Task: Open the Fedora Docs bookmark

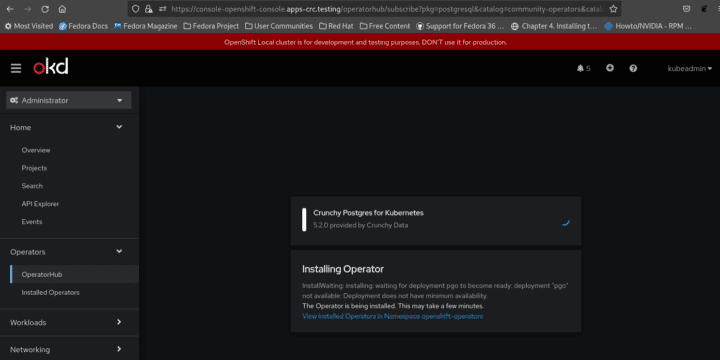Action: pyautogui.click(x=84, y=26)
